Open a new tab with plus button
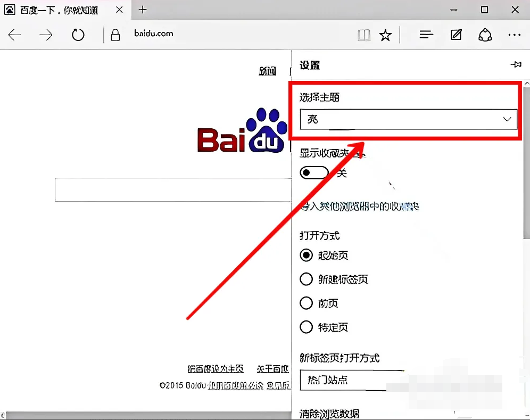 coord(143,10)
